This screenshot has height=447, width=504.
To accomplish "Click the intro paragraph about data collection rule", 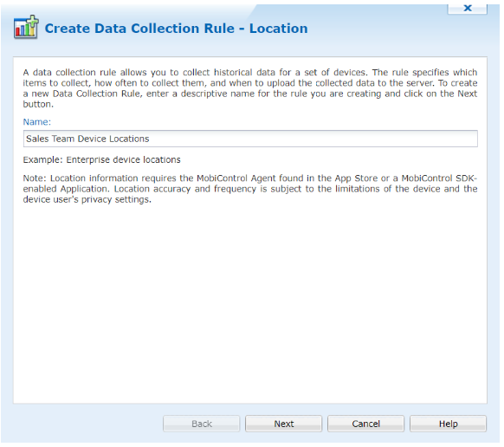I will point(250,88).
